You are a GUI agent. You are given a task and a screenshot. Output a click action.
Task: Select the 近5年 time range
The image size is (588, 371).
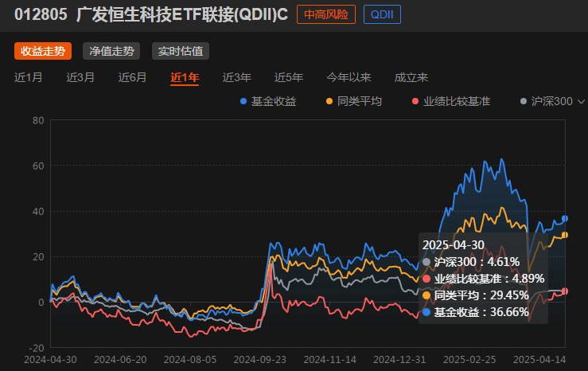click(x=288, y=77)
